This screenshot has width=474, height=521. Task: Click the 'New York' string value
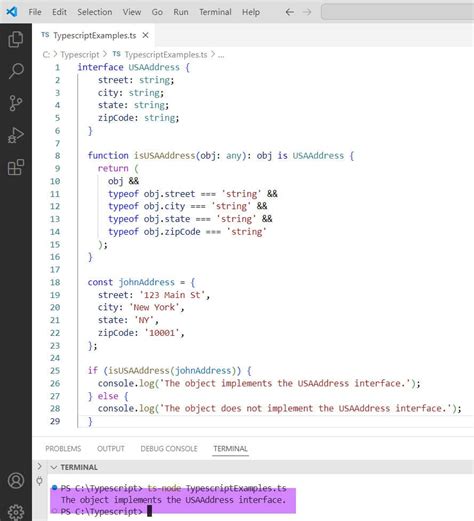pyautogui.click(x=154, y=307)
